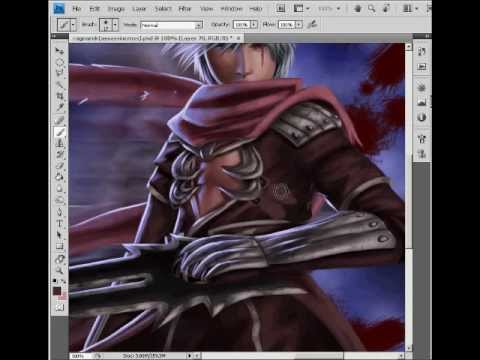Open the status bar info arrow menu
This screenshot has width=480, height=360.
(x=189, y=356)
